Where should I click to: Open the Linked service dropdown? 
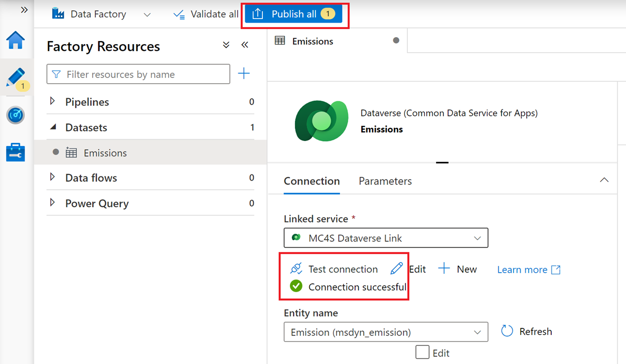(x=386, y=238)
